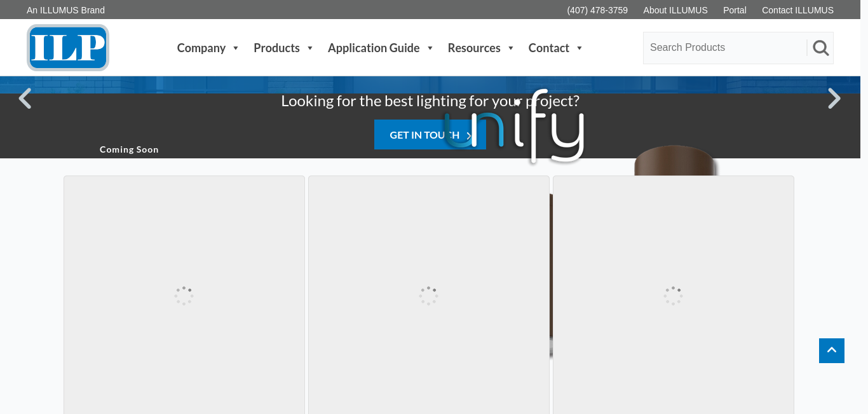Open the About ILLUMUS link

pyautogui.click(x=675, y=10)
